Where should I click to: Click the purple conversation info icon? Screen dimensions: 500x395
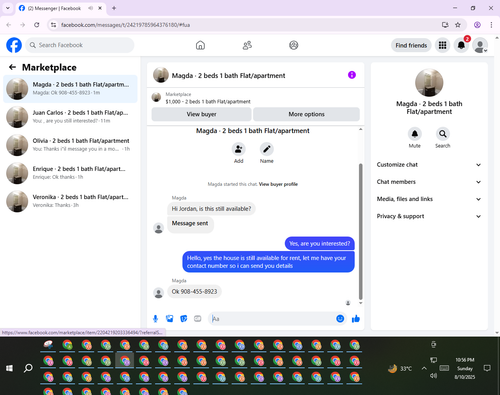[352, 75]
